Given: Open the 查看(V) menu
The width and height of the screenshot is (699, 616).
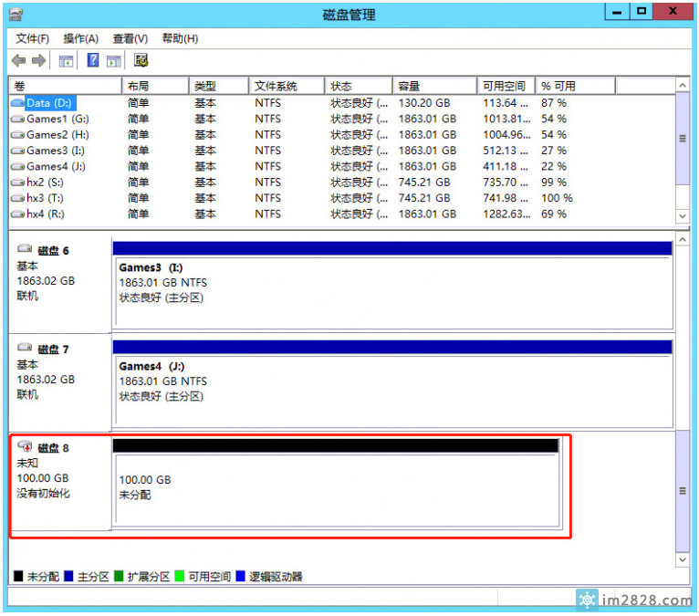Looking at the screenshot, I should [x=130, y=38].
